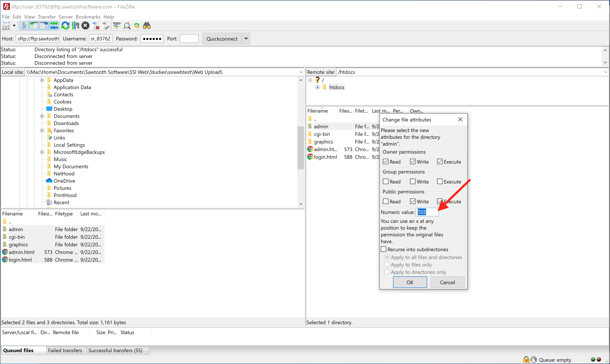This screenshot has height=364, width=610.
Task: Select the Failed transfers tab
Action: click(65, 350)
